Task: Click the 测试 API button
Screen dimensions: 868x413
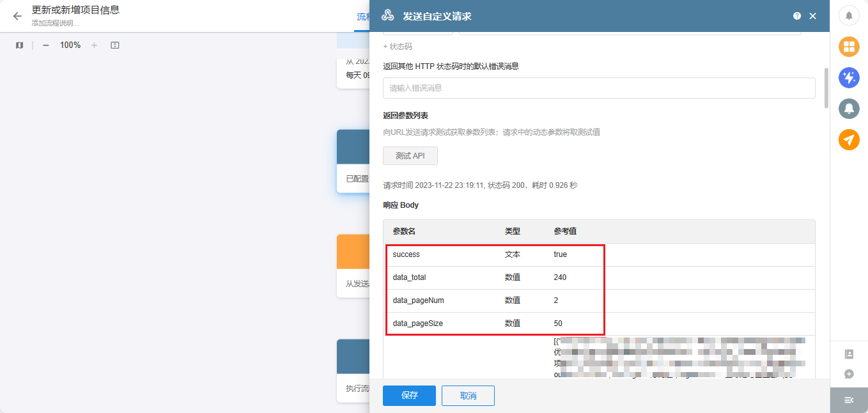Action: pyautogui.click(x=410, y=156)
